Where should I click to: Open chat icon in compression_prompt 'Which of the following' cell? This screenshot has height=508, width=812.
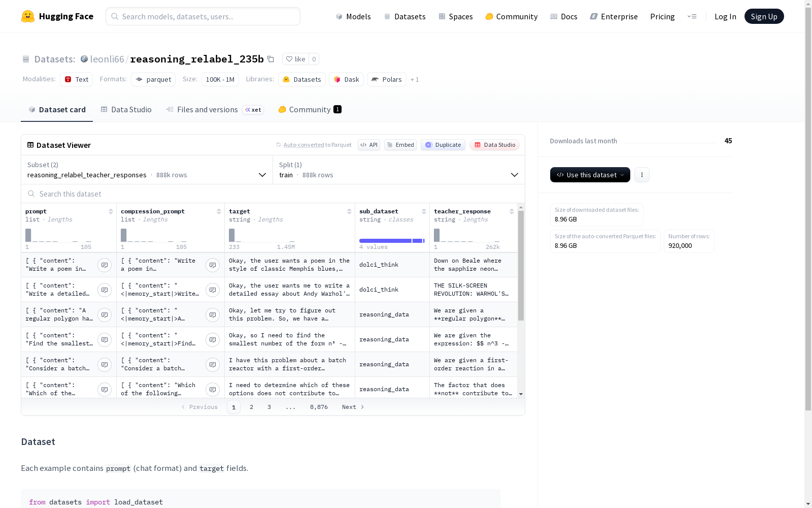[x=213, y=390]
